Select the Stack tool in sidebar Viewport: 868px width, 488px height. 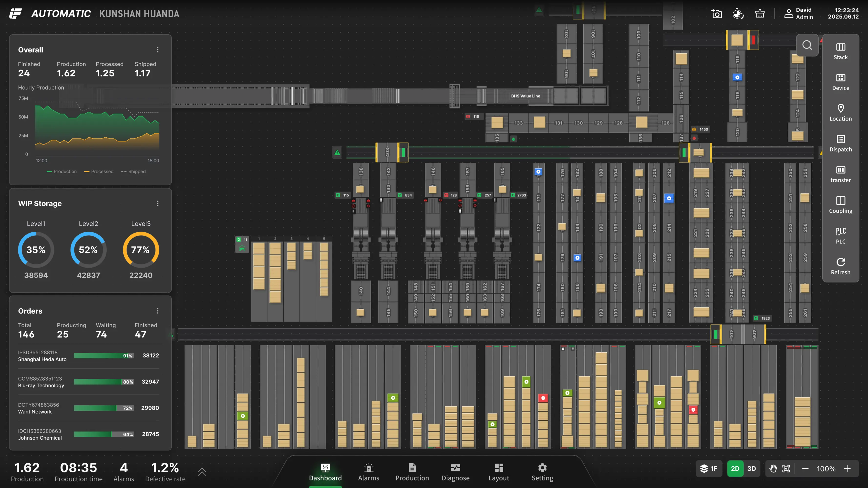[840, 51]
